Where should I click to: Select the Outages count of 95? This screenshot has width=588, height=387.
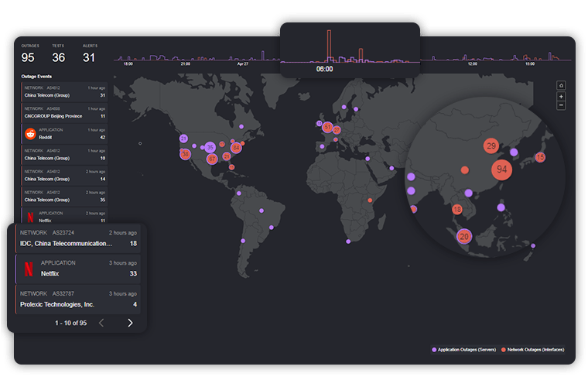pos(28,57)
